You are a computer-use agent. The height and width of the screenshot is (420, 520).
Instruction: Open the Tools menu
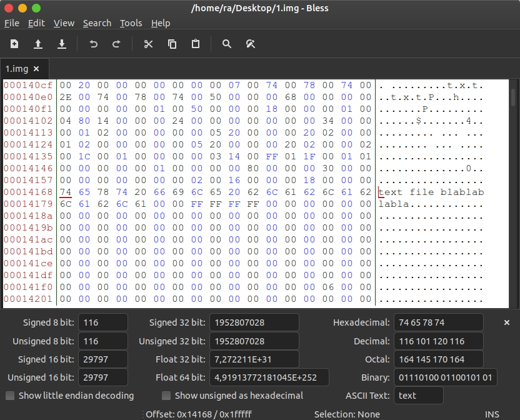point(131,23)
